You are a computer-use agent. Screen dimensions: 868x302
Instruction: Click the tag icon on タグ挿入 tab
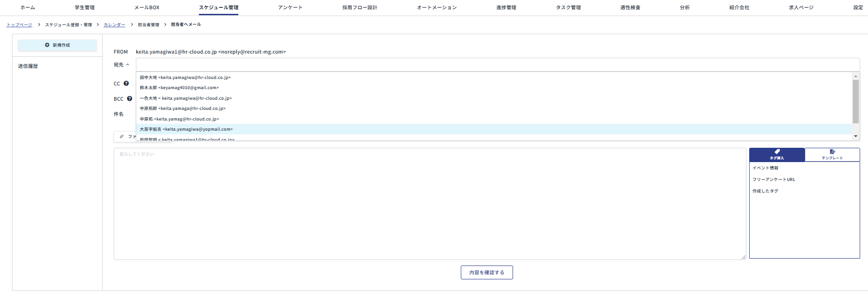pos(777,151)
